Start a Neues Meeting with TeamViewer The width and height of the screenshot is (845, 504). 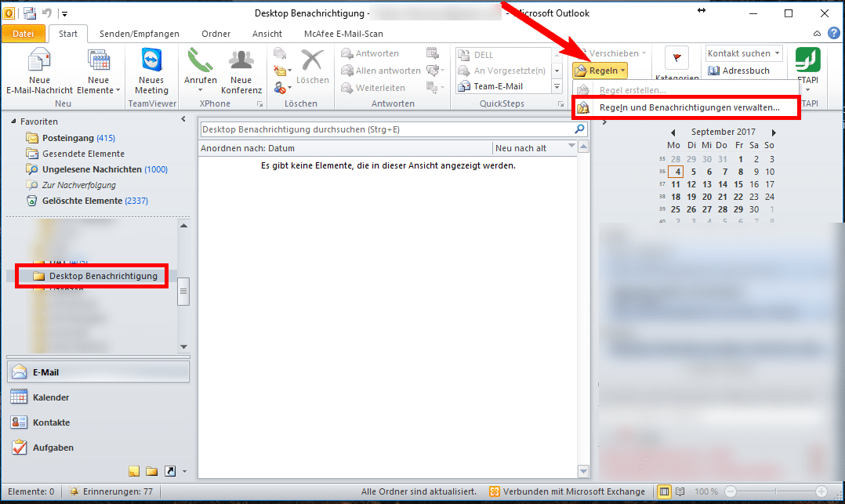151,71
